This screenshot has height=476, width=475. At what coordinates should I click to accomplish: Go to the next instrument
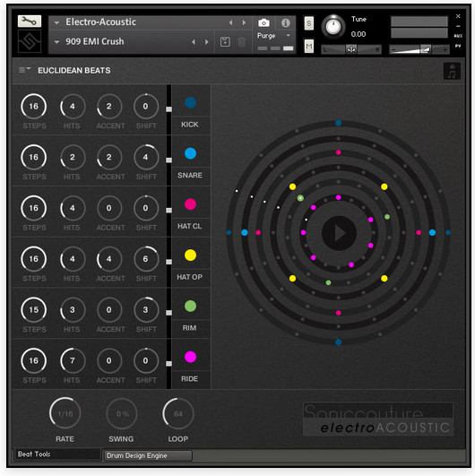tap(244, 22)
